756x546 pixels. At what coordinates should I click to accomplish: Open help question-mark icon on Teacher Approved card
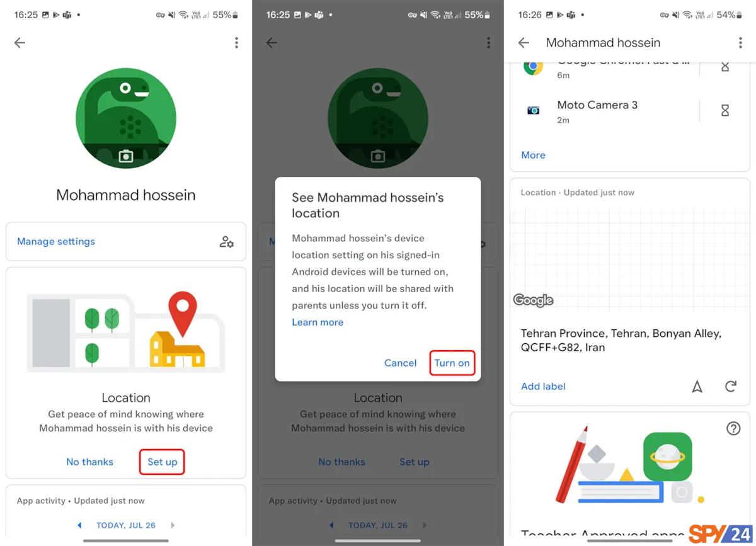tap(733, 428)
